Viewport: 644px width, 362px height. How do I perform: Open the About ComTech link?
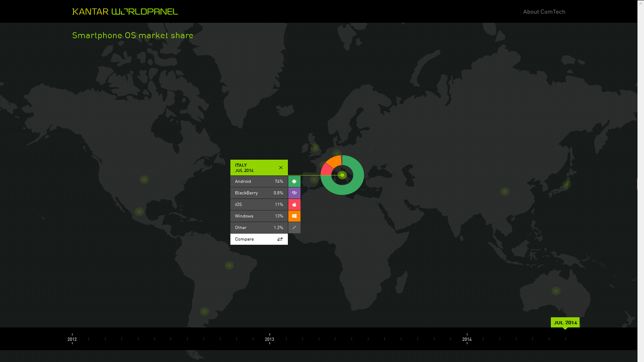tap(544, 12)
